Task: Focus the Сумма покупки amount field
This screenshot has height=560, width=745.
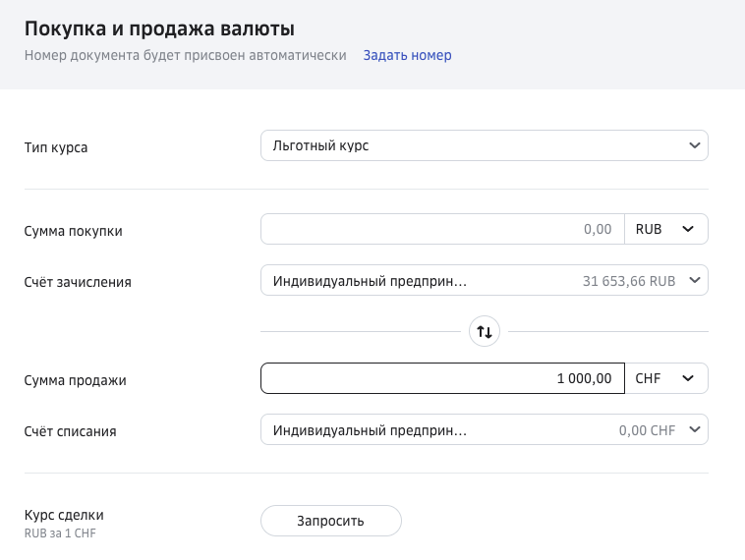Action: [442, 229]
